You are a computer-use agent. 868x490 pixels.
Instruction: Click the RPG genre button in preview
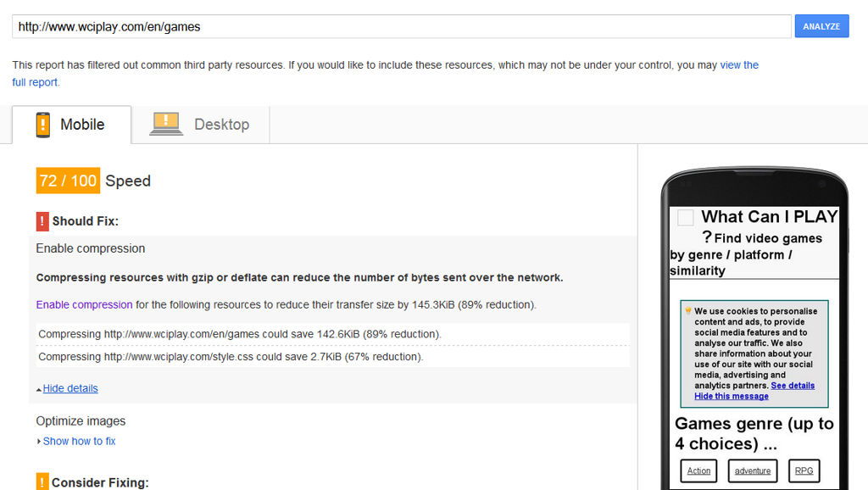(804, 471)
